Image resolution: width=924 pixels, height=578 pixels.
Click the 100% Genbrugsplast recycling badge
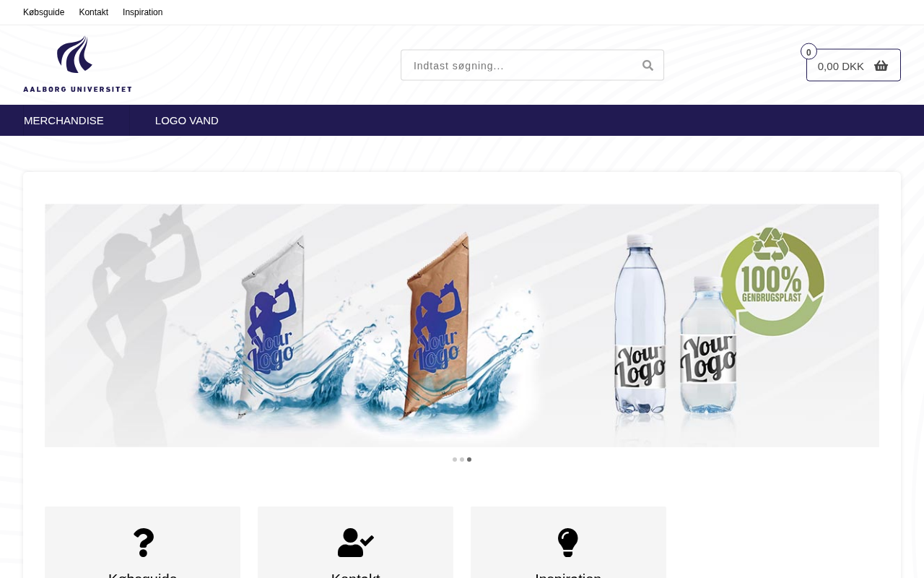click(772, 282)
